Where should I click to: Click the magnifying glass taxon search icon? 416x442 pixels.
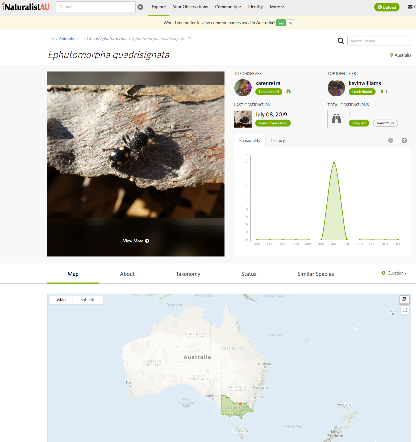(x=341, y=41)
